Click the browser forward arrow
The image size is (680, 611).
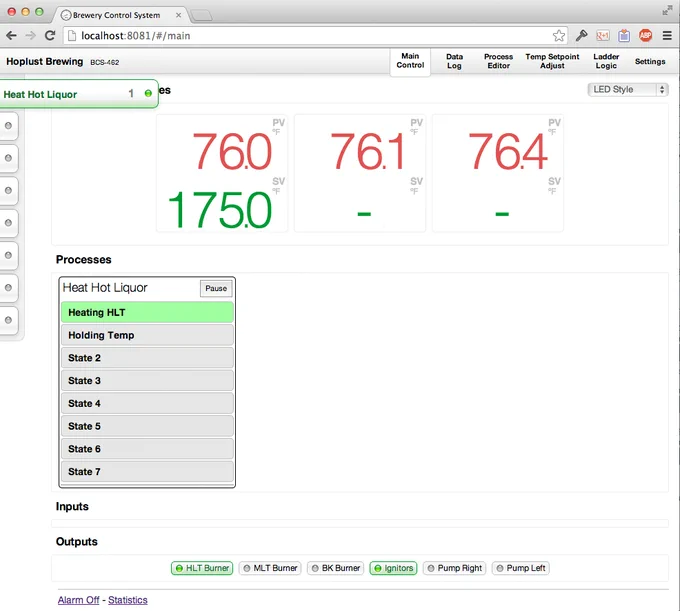click(30, 36)
